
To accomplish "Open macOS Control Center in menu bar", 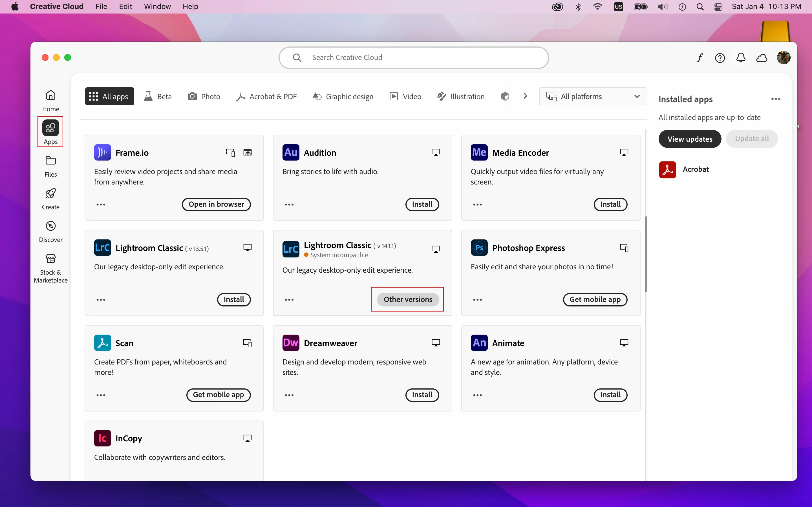I will 718,7.
